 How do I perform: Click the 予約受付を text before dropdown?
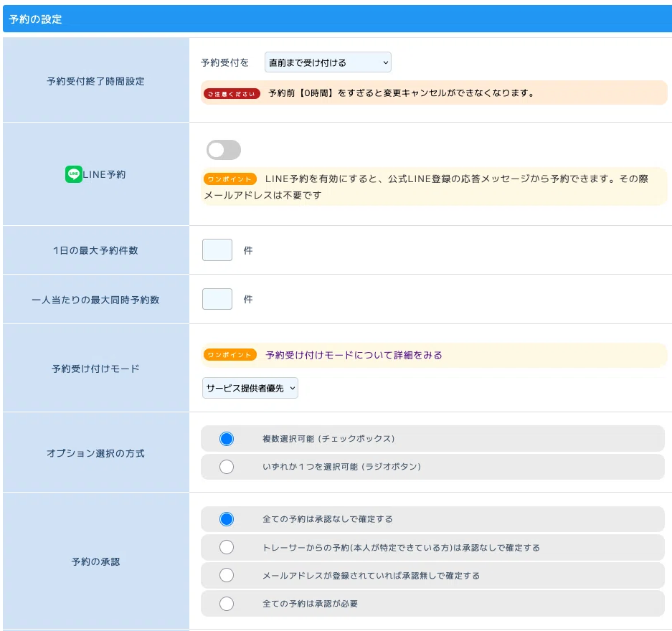[x=225, y=62]
